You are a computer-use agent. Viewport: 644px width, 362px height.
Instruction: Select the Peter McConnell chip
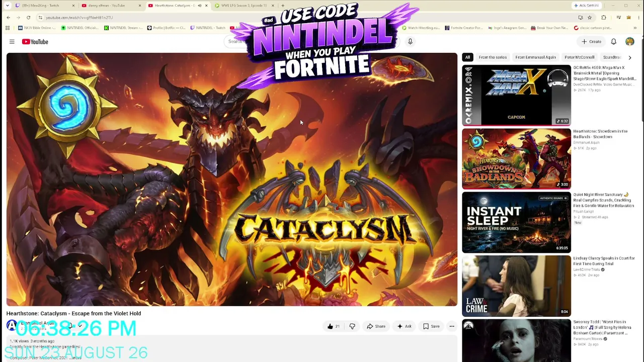point(579,57)
